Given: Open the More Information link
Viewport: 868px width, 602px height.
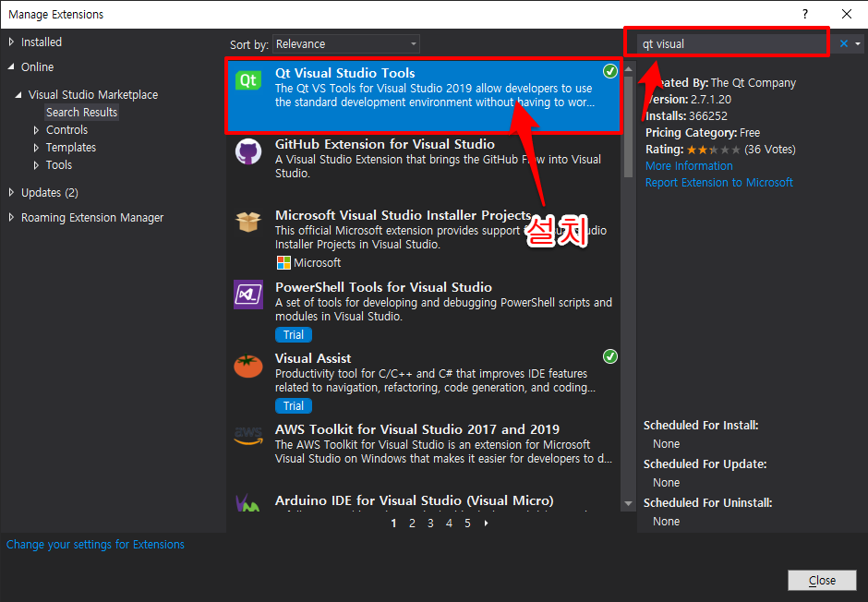Looking at the screenshot, I should 689,166.
